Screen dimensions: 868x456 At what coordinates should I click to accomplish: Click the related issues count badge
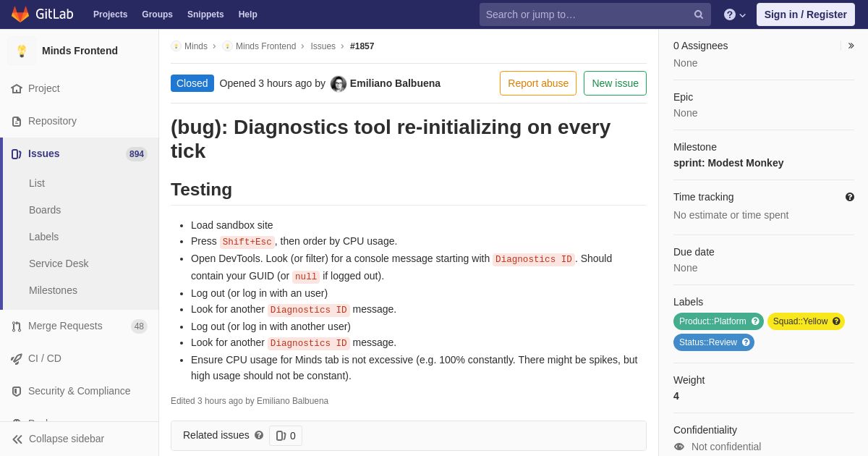coord(286,436)
